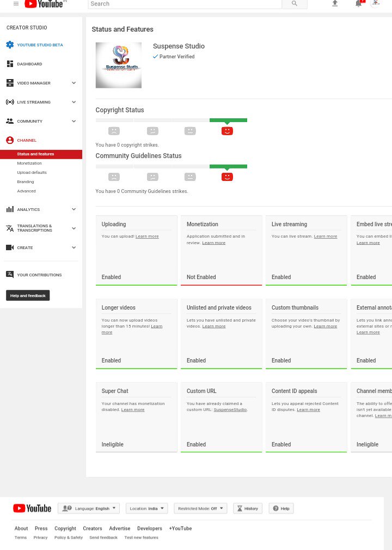Screen dimensions: 392x550
Task: Click Learn more in Content ID appeals card
Action: point(308,410)
